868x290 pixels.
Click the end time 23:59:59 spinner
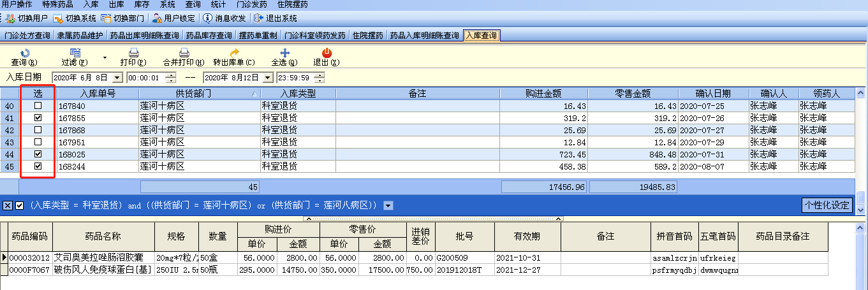(319, 78)
